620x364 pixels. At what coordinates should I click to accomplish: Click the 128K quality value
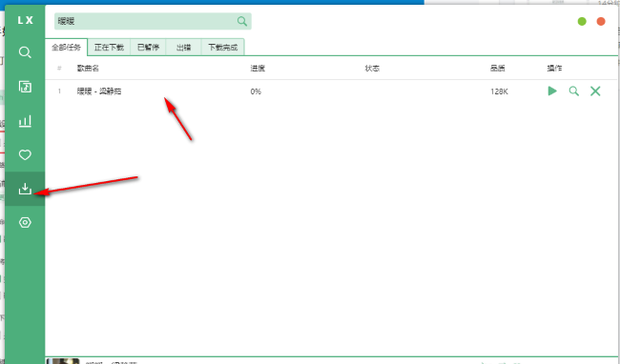pos(499,91)
